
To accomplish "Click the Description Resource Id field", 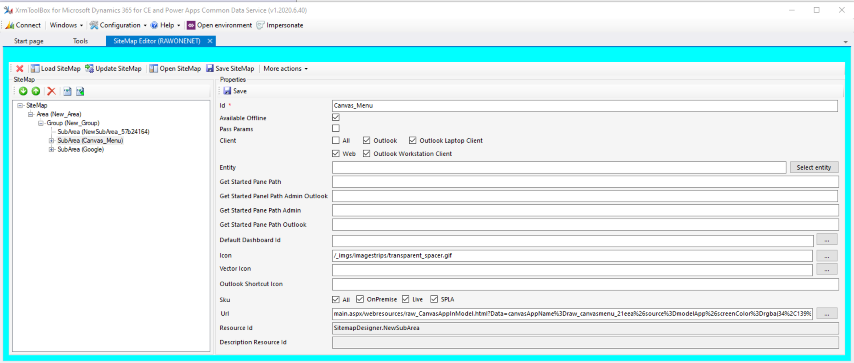I will coord(584,342).
